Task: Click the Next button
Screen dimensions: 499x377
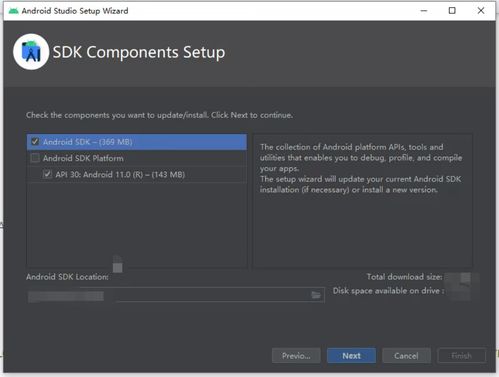Action: tap(351, 356)
